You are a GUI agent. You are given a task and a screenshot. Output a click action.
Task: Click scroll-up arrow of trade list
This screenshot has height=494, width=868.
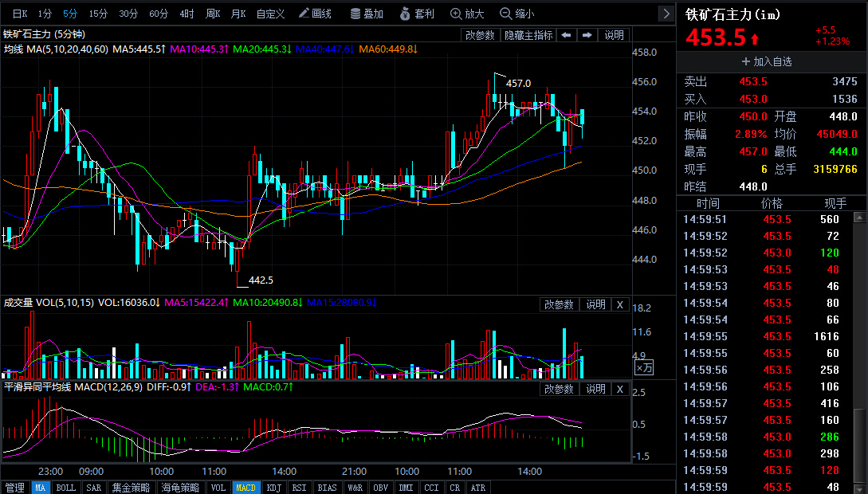(860, 218)
